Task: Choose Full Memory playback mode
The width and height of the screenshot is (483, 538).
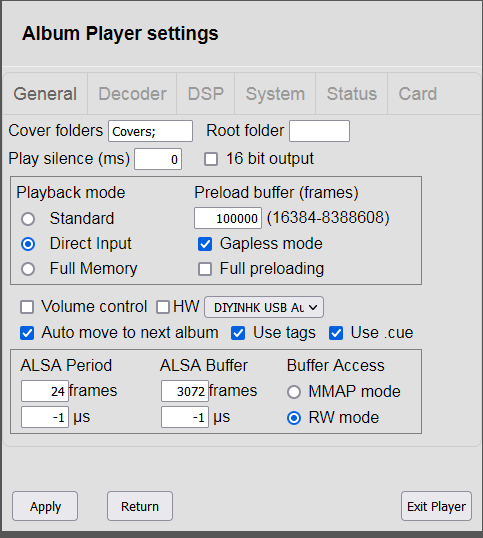Action: point(28,269)
